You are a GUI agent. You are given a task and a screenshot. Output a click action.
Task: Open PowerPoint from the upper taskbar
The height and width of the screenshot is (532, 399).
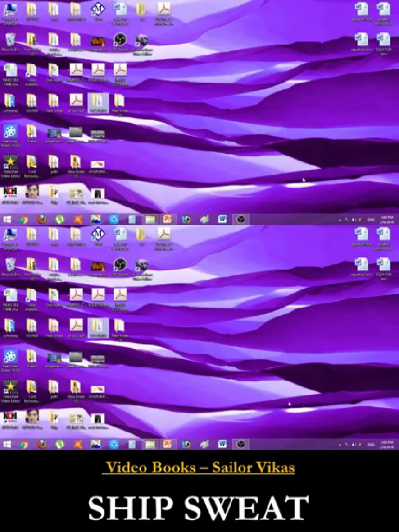pos(167,219)
